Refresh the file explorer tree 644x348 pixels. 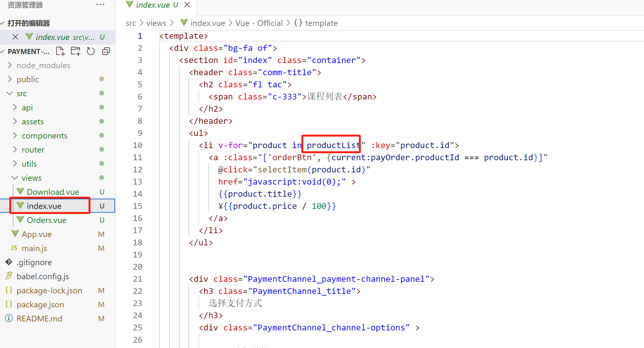91,51
